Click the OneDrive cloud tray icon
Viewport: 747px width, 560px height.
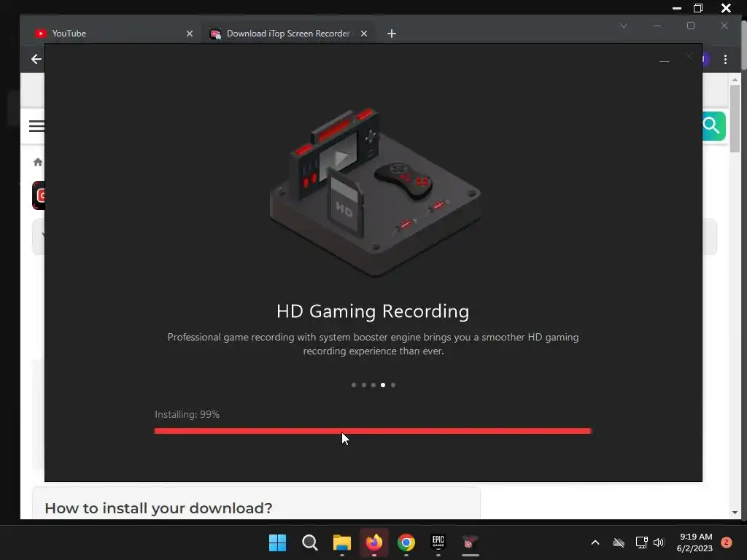tap(619, 542)
